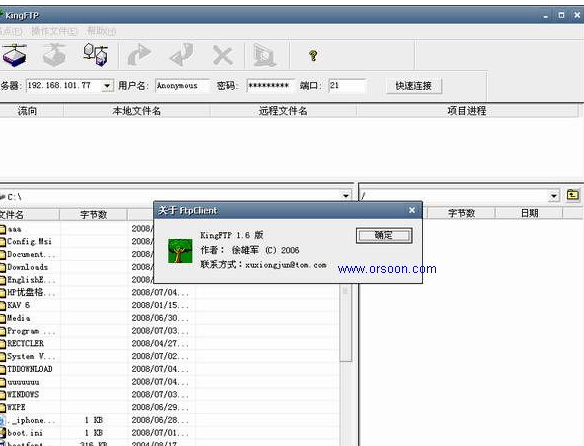
Task: Expand the server address dropdown
Action: 107,86
